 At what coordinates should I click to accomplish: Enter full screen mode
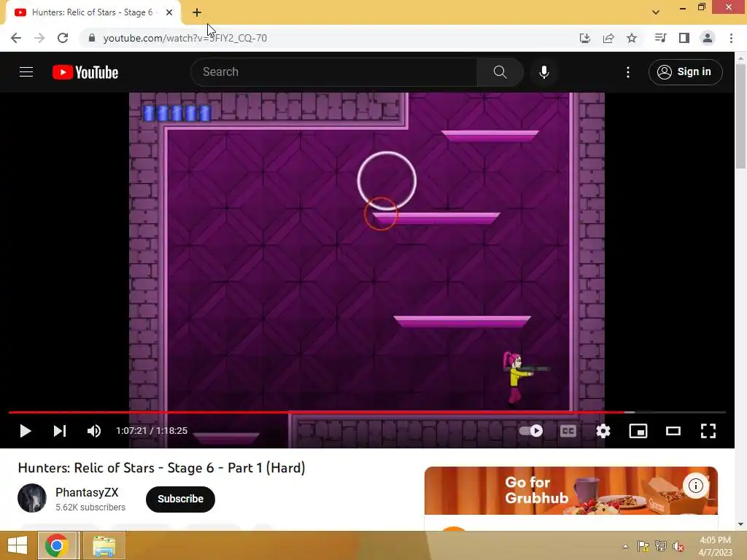[x=708, y=431]
